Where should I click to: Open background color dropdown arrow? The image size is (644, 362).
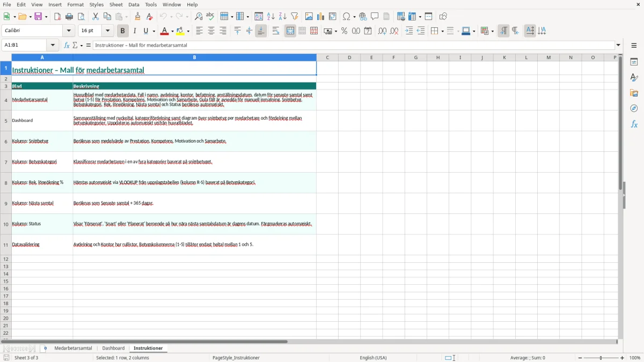[x=188, y=31]
